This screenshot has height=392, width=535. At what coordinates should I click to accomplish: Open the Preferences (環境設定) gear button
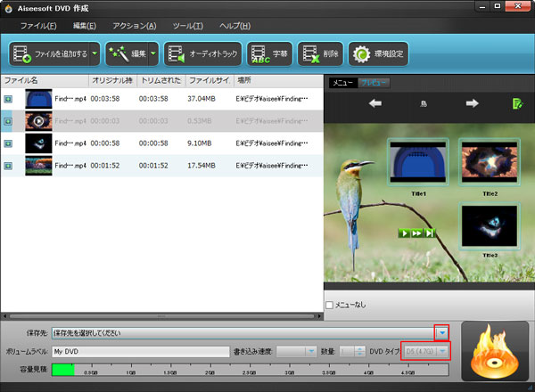pyautogui.click(x=378, y=53)
